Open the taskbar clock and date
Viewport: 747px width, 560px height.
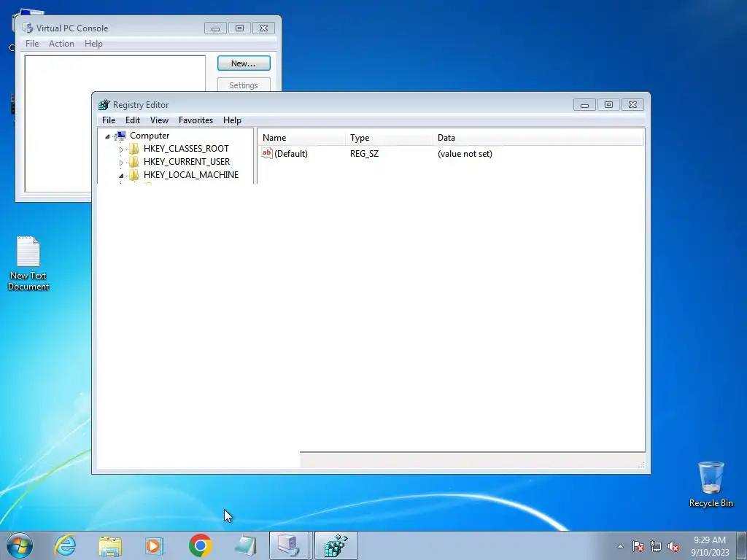[x=710, y=546]
